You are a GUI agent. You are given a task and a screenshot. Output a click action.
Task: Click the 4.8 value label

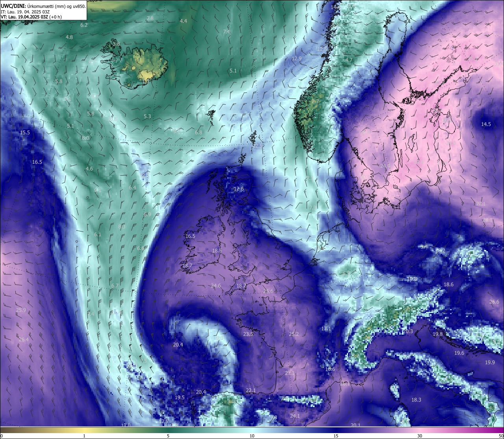[x=69, y=37]
